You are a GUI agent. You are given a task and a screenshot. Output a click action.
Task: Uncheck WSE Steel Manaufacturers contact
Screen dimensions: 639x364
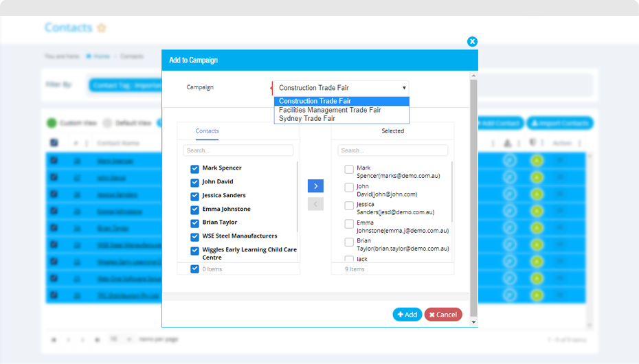(x=195, y=236)
